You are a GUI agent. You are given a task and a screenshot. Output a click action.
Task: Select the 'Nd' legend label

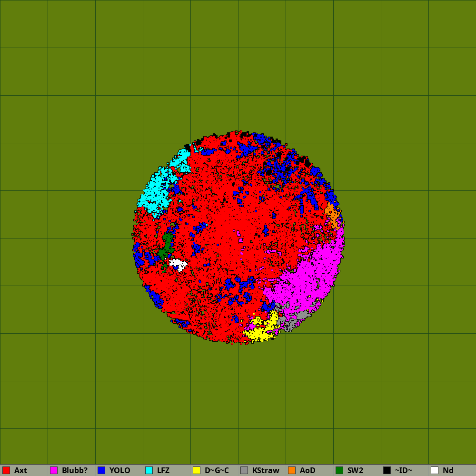point(448,470)
